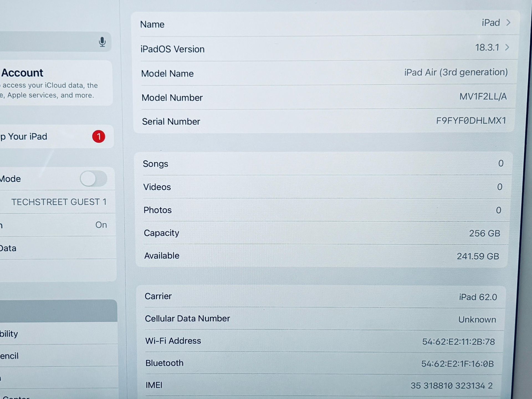Click the Cellular Data Number label
Image resolution: width=532 pixels, height=399 pixels.
[187, 318]
